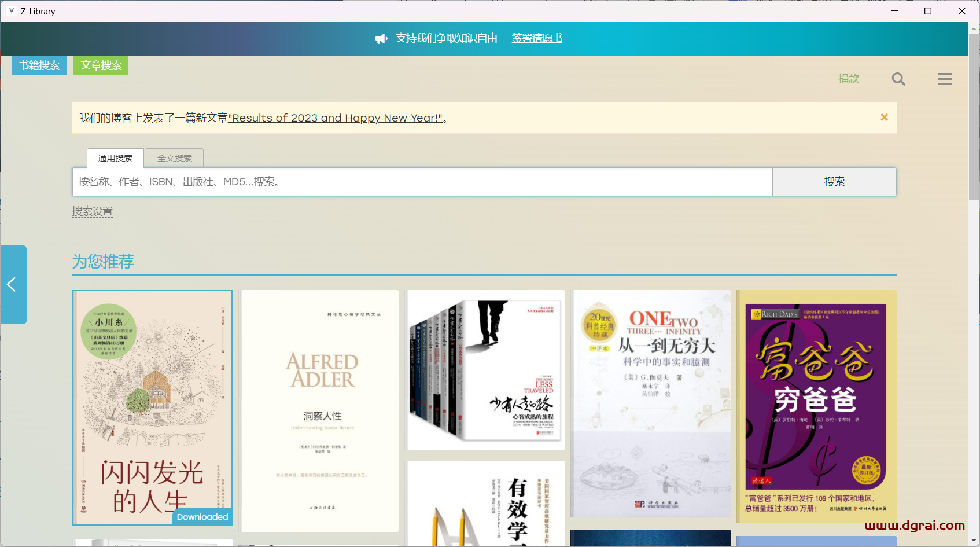Click the scrollbar down arrow

[974, 541]
